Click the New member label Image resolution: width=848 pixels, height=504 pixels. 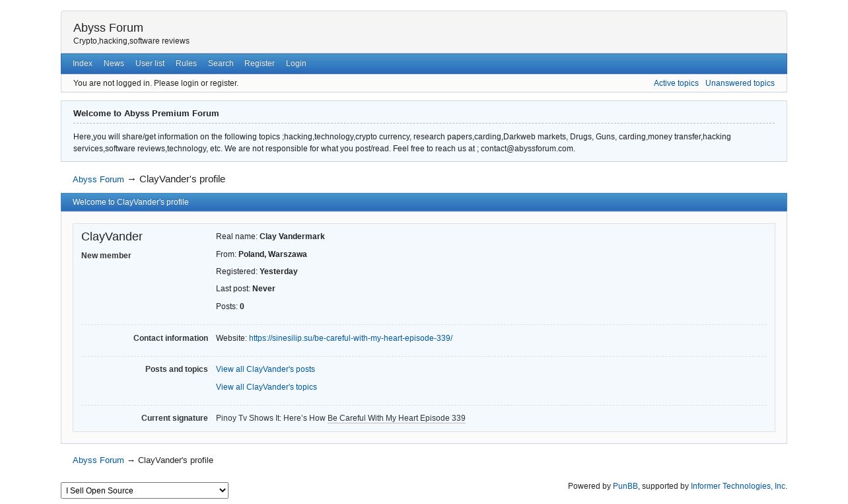coord(106,256)
